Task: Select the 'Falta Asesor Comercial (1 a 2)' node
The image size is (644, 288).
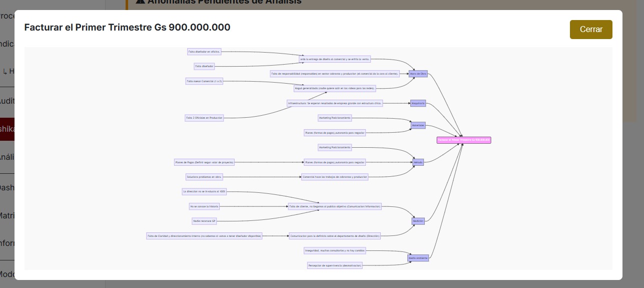Action: pyautogui.click(x=204, y=81)
